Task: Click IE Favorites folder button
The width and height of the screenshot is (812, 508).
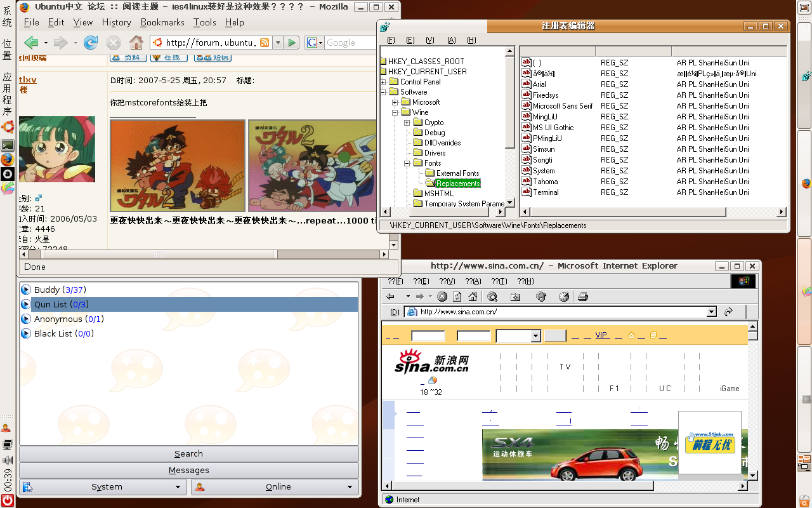Action: [x=516, y=297]
